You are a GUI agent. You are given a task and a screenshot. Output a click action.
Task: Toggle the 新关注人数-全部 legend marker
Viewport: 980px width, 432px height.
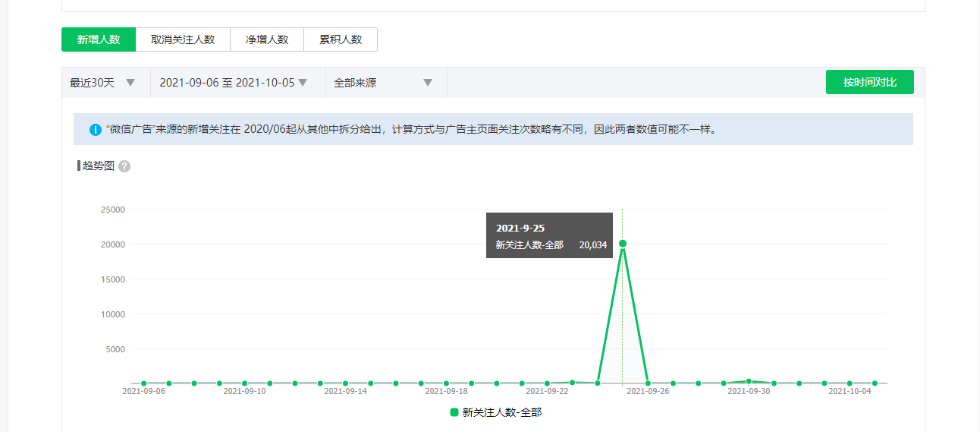pos(454,412)
